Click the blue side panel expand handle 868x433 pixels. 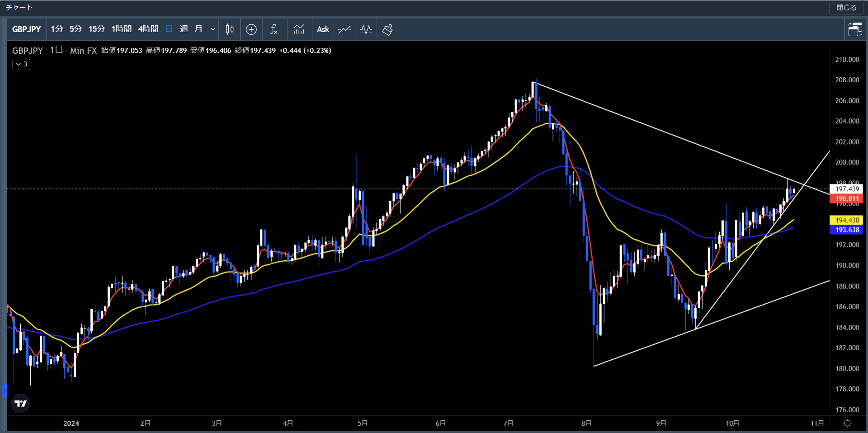click(5, 390)
